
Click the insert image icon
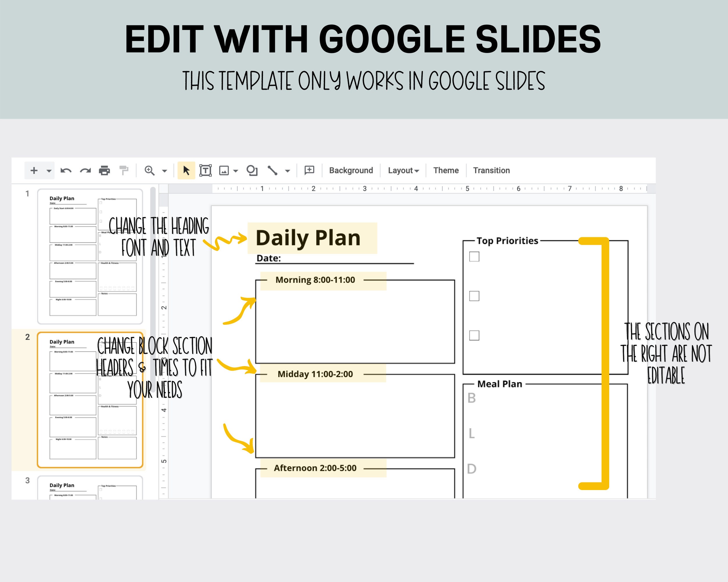(224, 171)
